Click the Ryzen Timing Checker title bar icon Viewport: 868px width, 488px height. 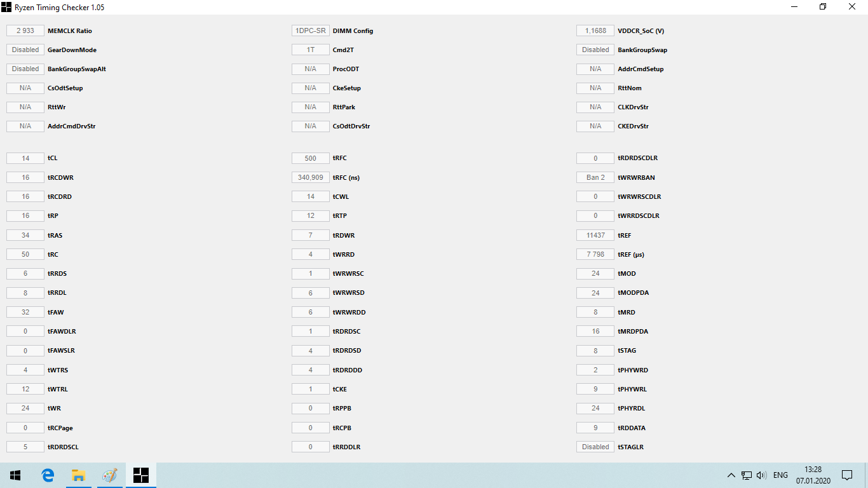coord(7,7)
